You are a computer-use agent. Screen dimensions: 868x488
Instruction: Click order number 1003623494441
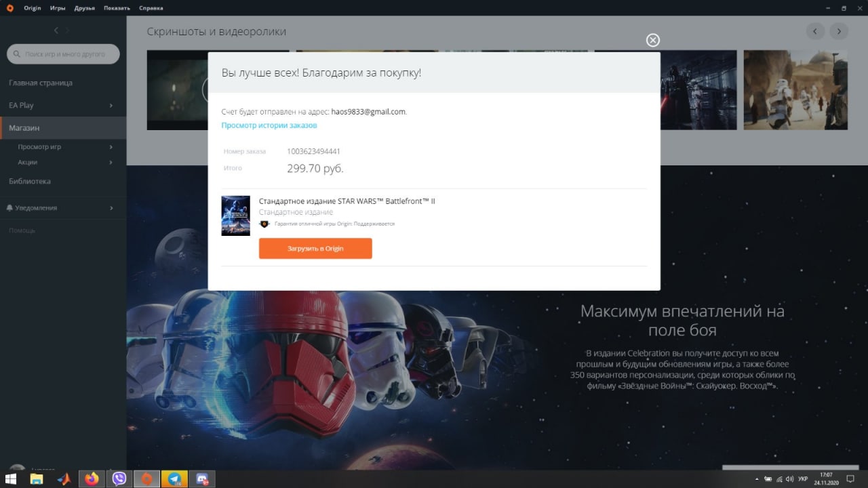coord(313,151)
